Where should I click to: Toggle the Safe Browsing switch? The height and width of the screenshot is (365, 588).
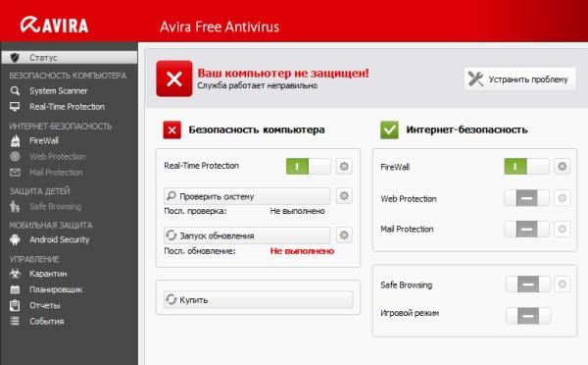[x=528, y=285]
